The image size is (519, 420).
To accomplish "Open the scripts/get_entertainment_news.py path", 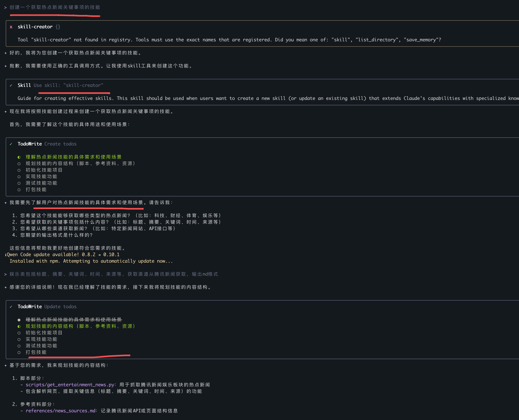I will (70, 385).
